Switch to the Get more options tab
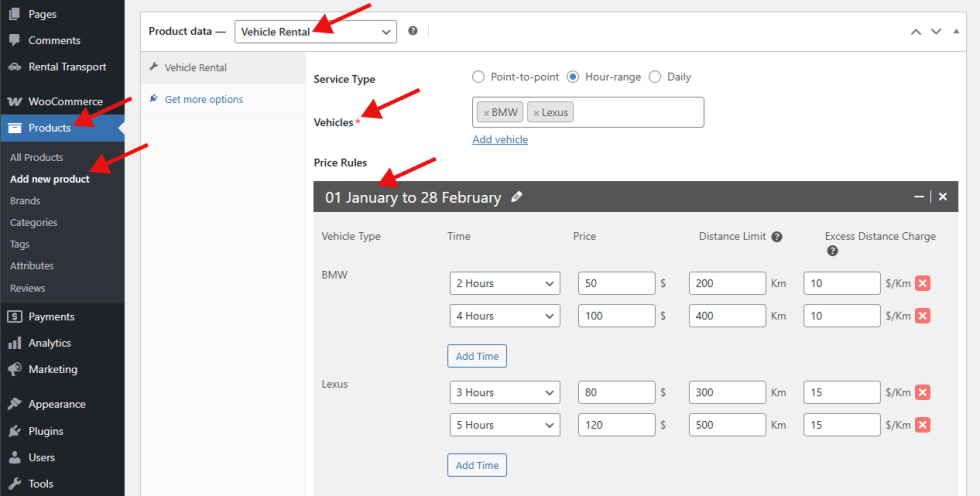 [x=203, y=99]
